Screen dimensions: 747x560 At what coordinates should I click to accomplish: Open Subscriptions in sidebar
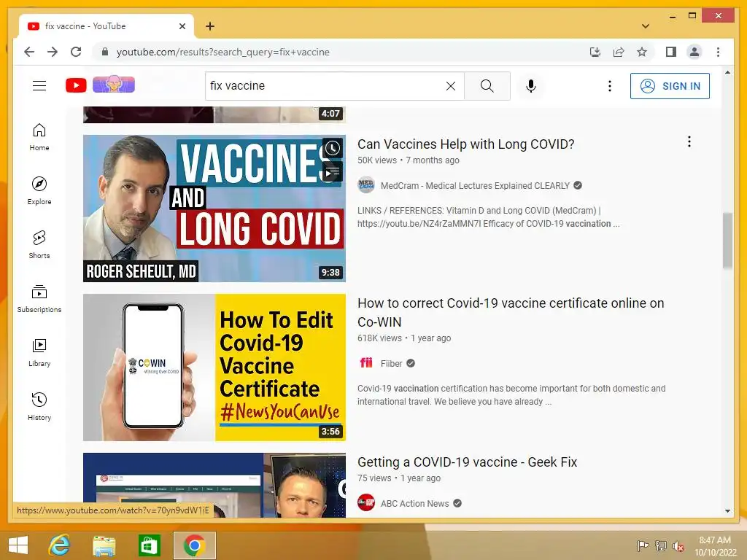tap(39, 298)
